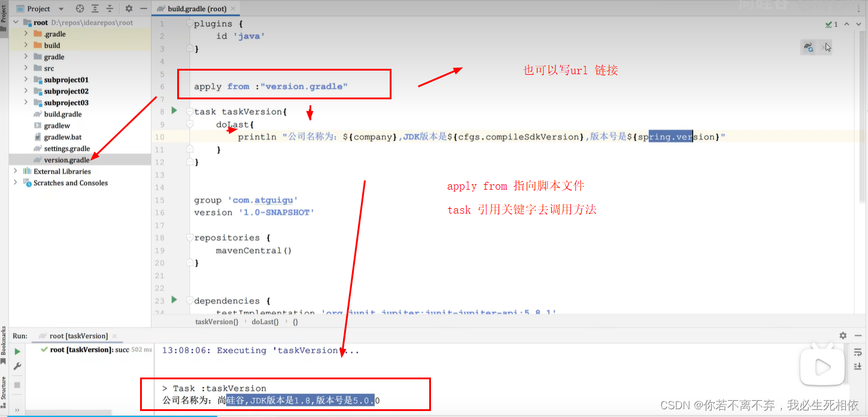Go to previous highlighted problem arrow
This screenshot has width=868, height=417.
click(x=846, y=25)
